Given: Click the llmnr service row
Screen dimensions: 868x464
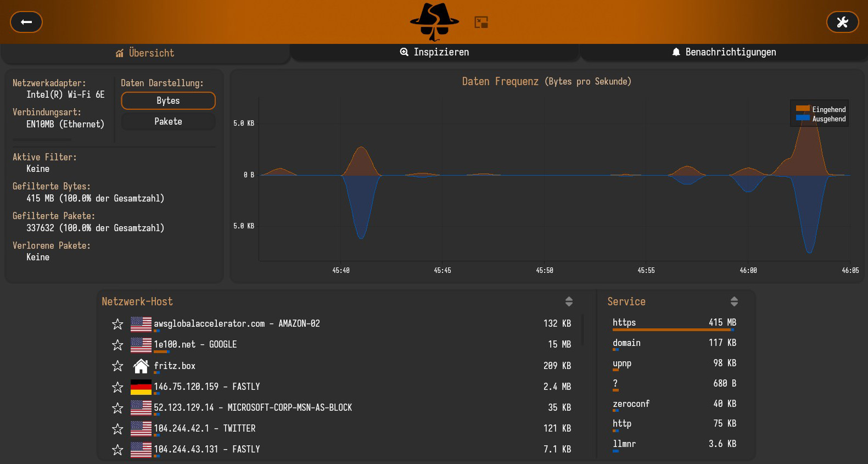Looking at the screenshot, I should [x=674, y=445].
